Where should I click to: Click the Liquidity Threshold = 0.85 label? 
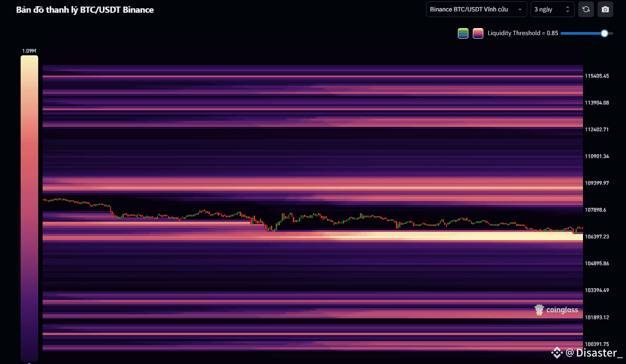pyautogui.click(x=522, y=33)
